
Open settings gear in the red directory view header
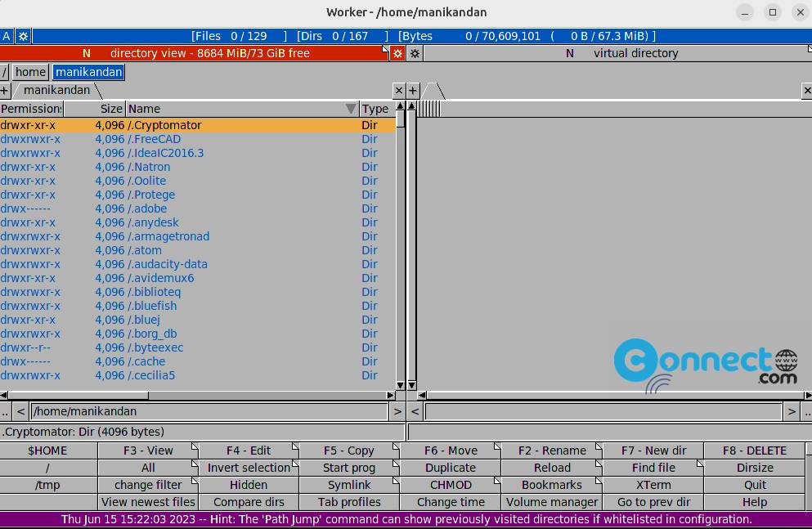click(397, 53)
